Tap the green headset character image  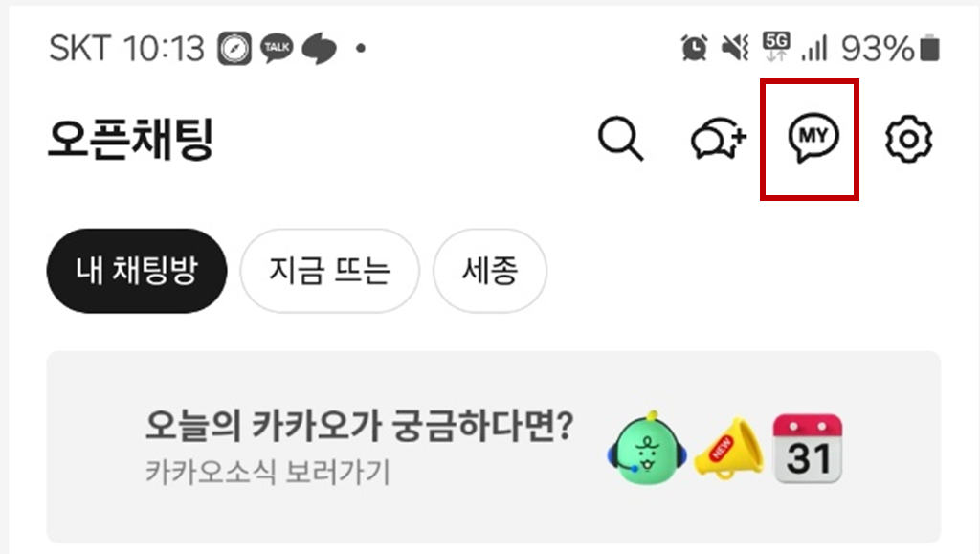coord(647,449)
